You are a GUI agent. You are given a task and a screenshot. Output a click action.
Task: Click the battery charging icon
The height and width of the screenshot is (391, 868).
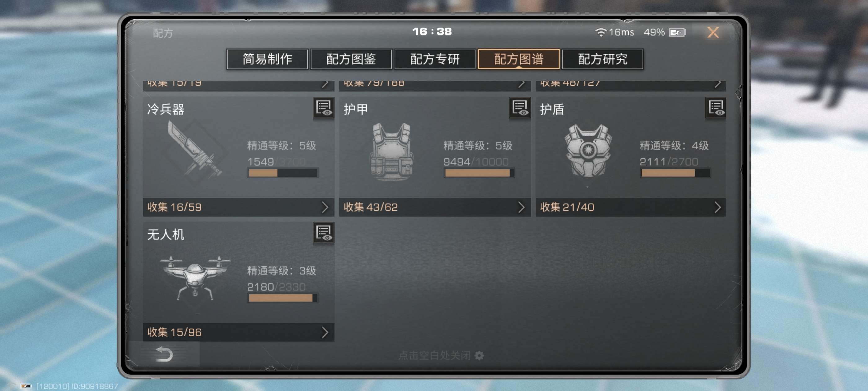point(677,32)
